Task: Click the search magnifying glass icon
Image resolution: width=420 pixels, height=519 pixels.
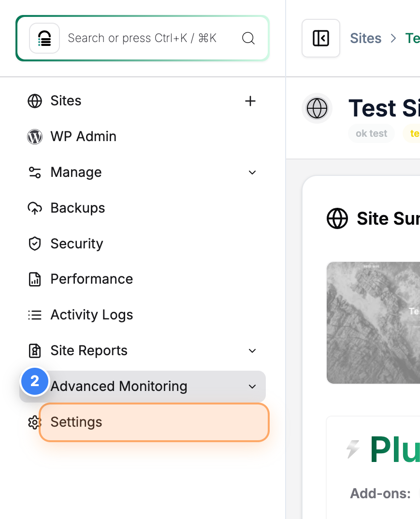Action: point(248,38)
